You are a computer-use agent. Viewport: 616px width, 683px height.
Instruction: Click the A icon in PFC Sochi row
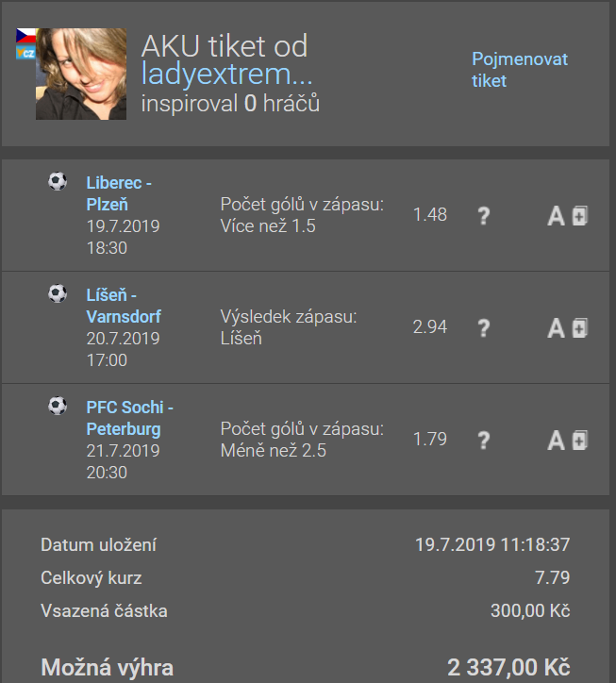[x=556, y=441]
